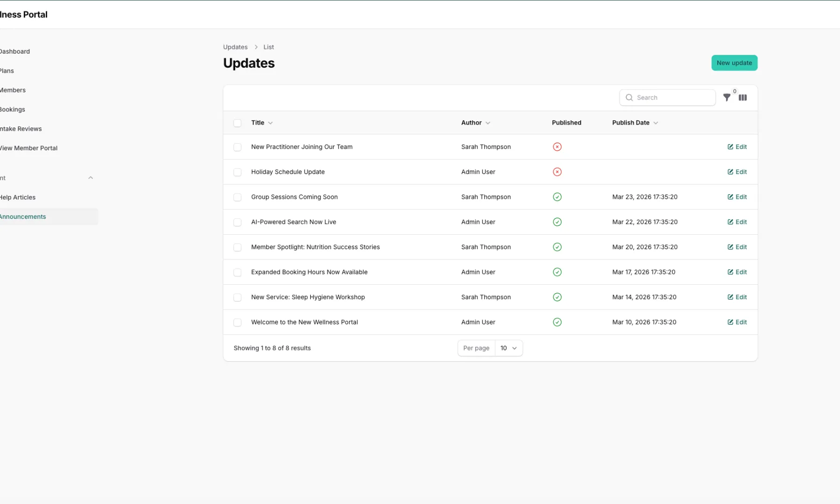
Task: Click the published checkmark for Group Sessions Coming Soon
Action: tap(557, 197)
